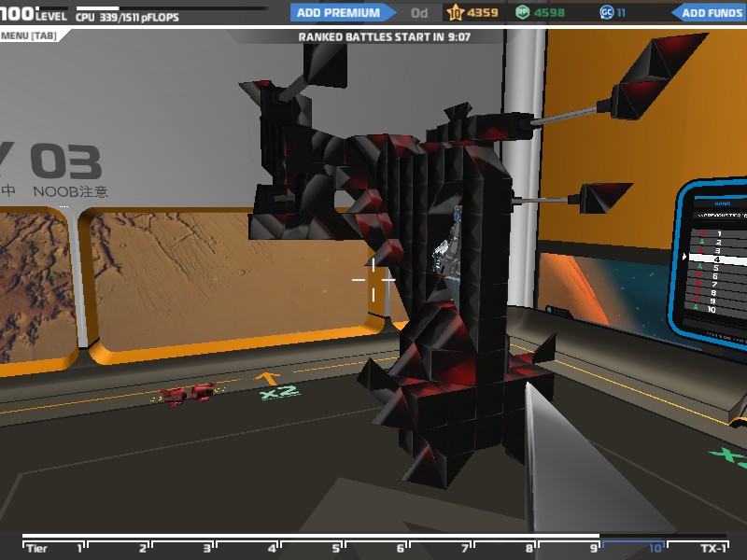Select rank row 7 on leaderboard
This screenshot has width=747, height=560.
click(x=716, y=285)
